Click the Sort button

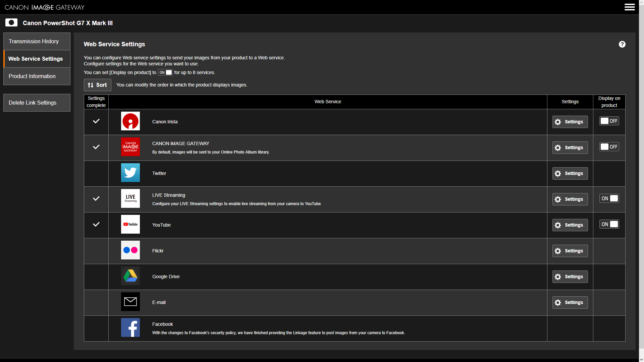(97, 85)
